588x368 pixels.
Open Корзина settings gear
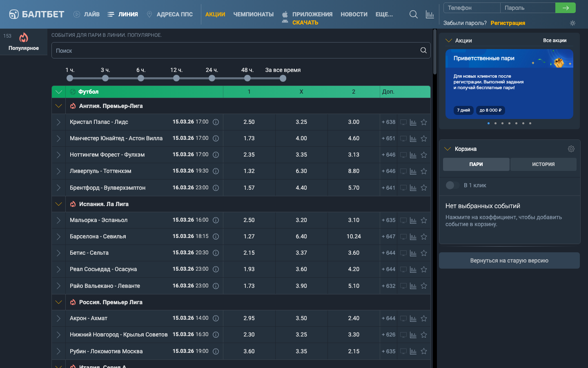pos(571,149)
